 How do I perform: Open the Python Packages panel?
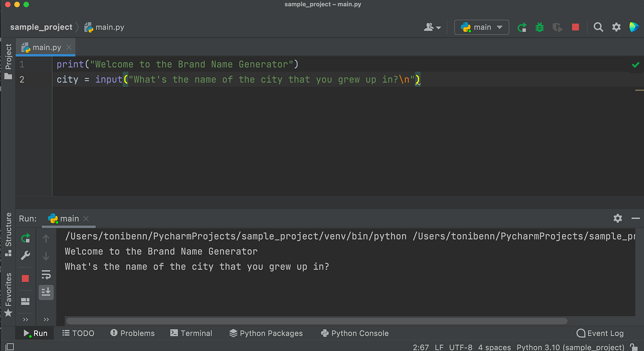coord(266,333)
